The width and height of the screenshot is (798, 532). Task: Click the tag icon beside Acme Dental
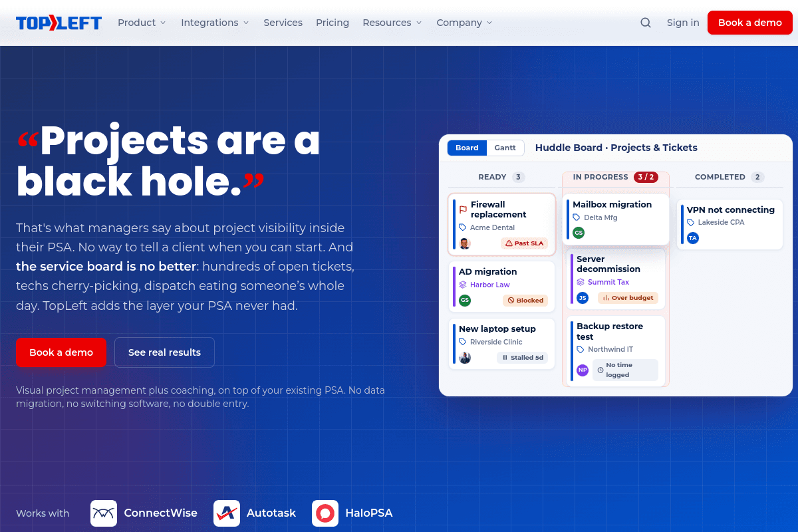click(x=463, y=227)
